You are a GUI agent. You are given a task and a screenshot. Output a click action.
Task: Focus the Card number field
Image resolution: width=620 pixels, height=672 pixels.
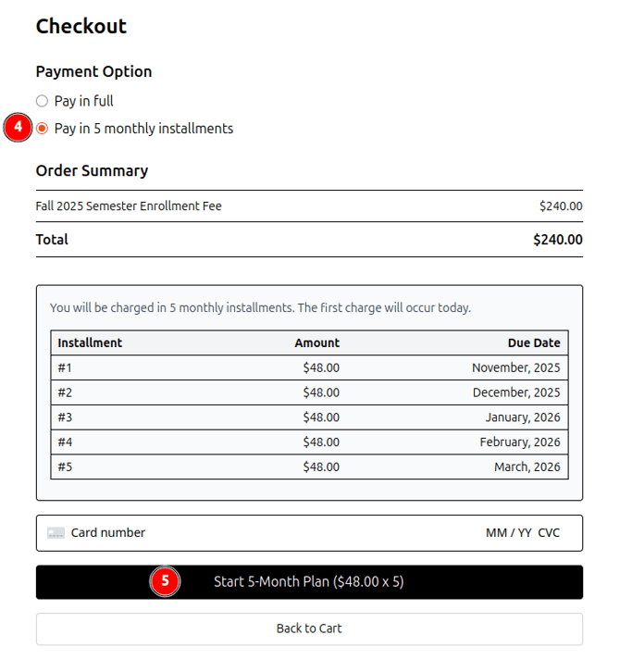pyautogui.click(x=231, y=533)
